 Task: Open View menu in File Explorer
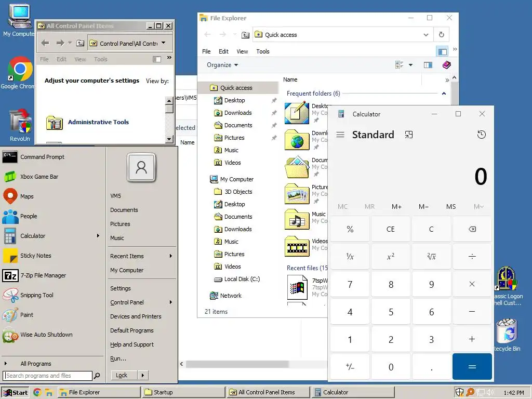tap(242, 51)
